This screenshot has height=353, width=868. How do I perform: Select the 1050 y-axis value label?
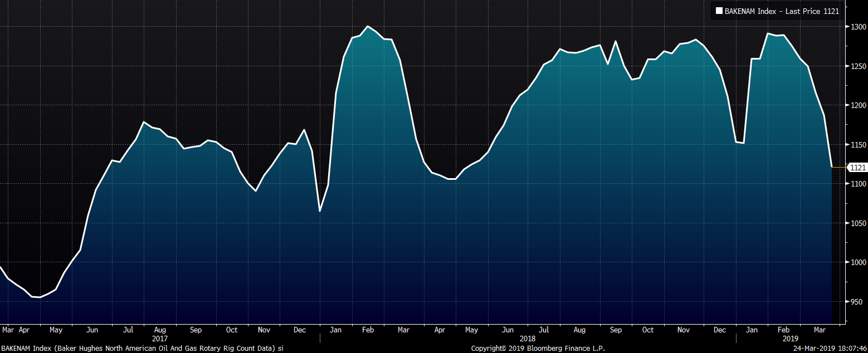click(857, 223)
